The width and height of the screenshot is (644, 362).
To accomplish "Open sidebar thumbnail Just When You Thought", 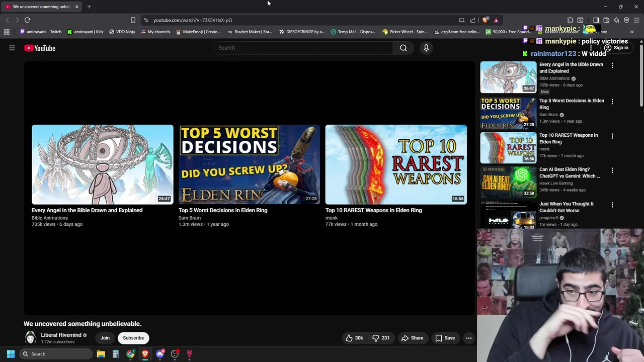I will [x=508, y=215].
